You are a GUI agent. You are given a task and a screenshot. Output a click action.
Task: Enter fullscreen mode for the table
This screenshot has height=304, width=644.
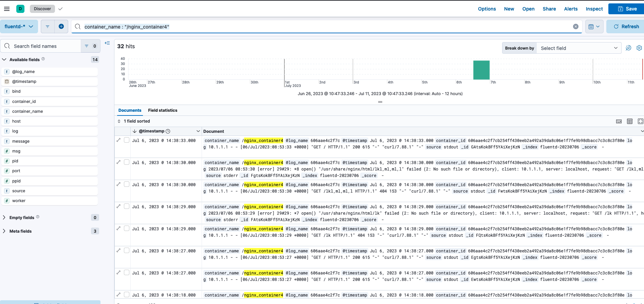(640, 121)
